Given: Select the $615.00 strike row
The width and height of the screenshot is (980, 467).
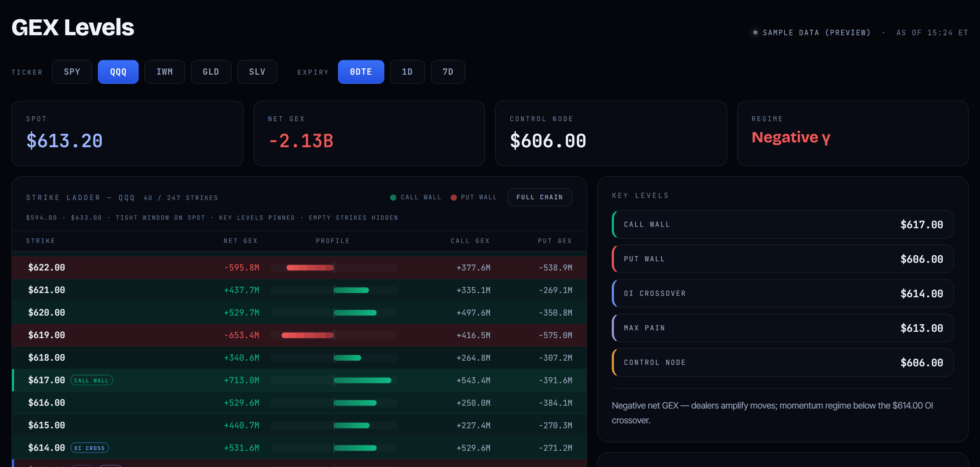Looking at the screenshot, I should [x=299, y=425].
